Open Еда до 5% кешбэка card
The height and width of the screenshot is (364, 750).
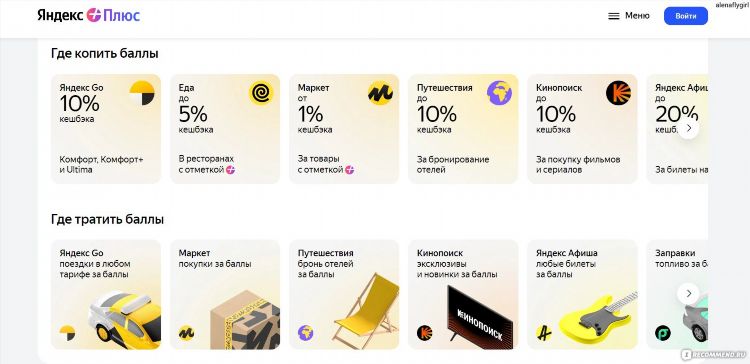[225, 129]
